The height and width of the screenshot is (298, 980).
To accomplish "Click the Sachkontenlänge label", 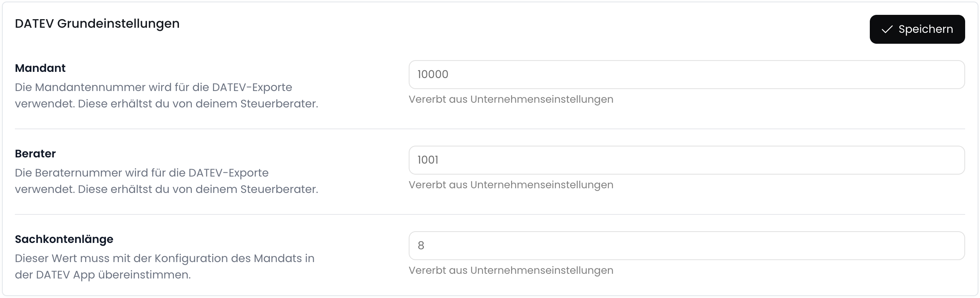I will [64, 239].
